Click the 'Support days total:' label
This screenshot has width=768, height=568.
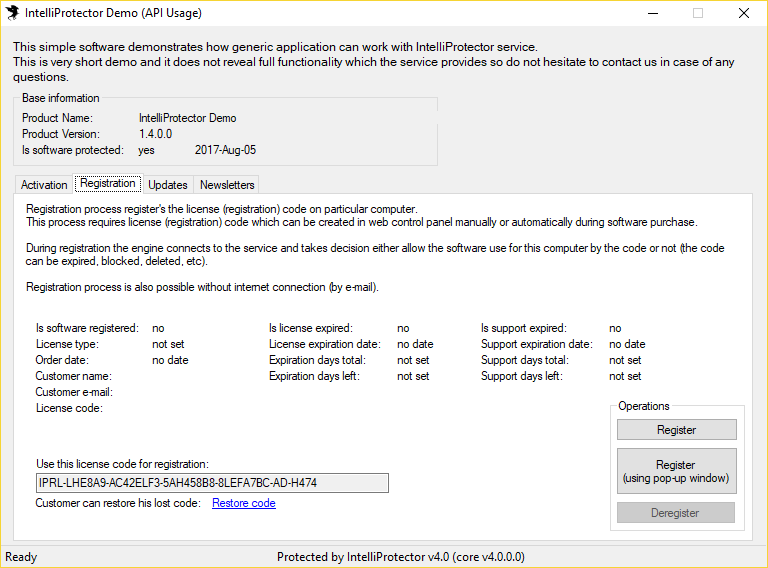(x=525, y=360)
